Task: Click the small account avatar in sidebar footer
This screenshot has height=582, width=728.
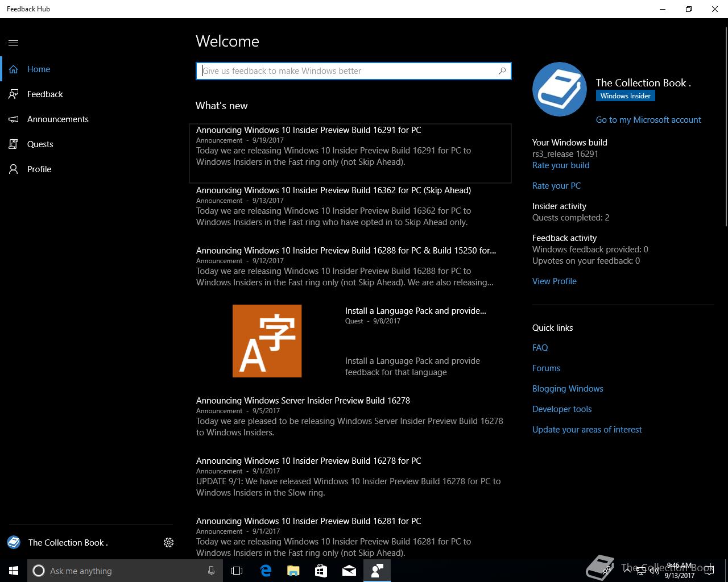Action: click(x=14, y=542)
